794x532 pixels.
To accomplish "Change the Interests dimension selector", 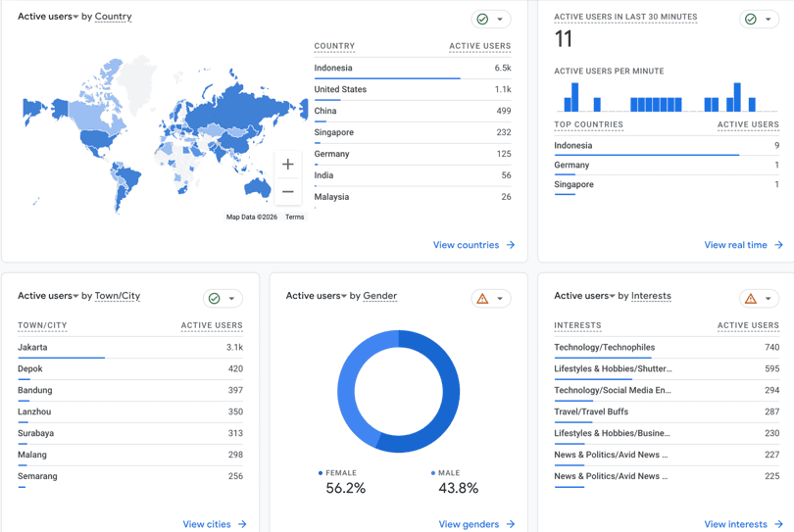I will [x=651, y=296].
